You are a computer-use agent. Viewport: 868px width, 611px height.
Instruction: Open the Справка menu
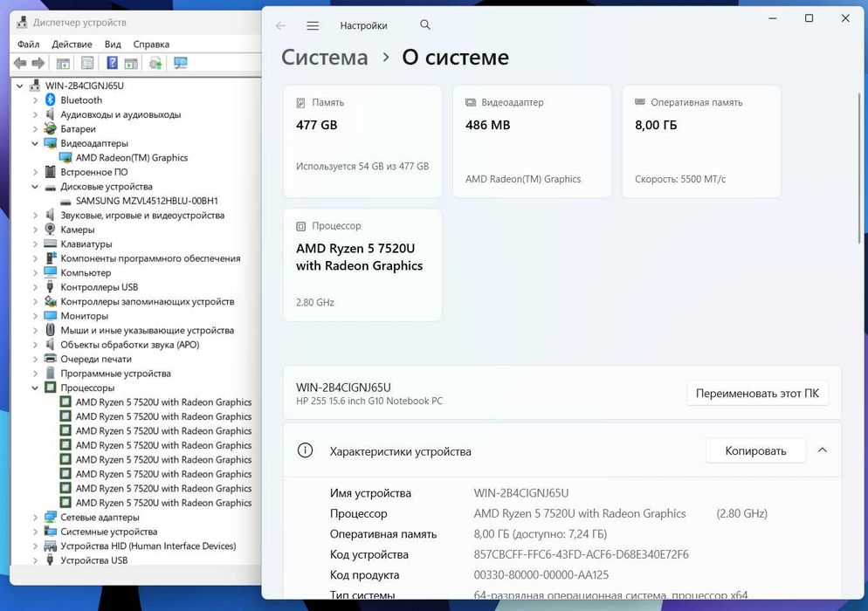tap(151, 45)
